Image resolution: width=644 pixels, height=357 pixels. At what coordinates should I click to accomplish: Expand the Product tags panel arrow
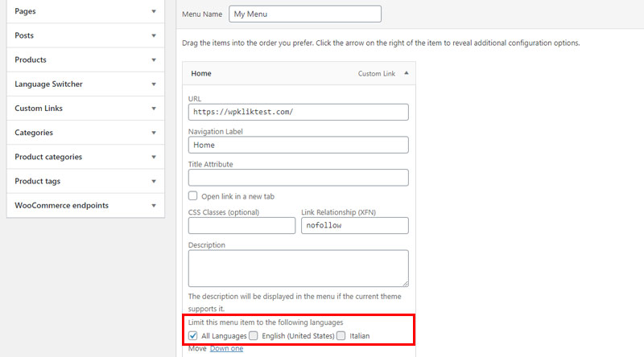154,181
